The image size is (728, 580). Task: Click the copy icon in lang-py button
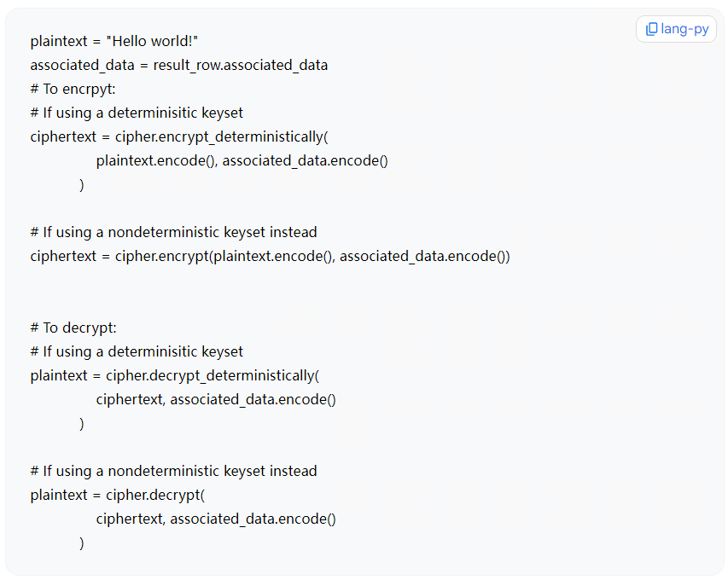[x=651, y=29]
